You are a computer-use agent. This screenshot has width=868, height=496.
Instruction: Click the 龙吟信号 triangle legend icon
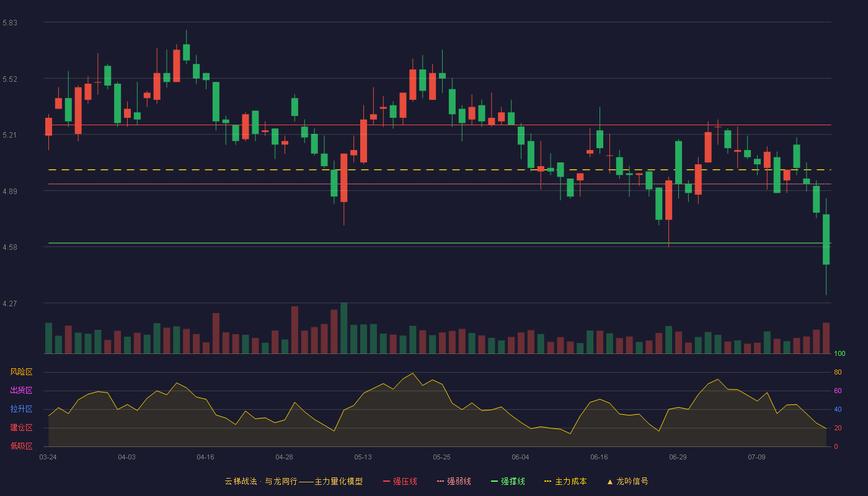610,482
